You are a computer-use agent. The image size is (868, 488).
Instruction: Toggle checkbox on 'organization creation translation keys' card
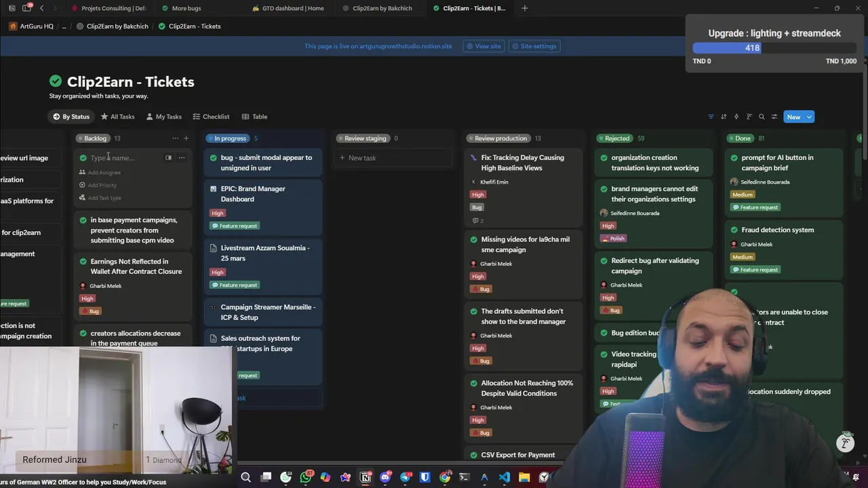coord(604,158)
